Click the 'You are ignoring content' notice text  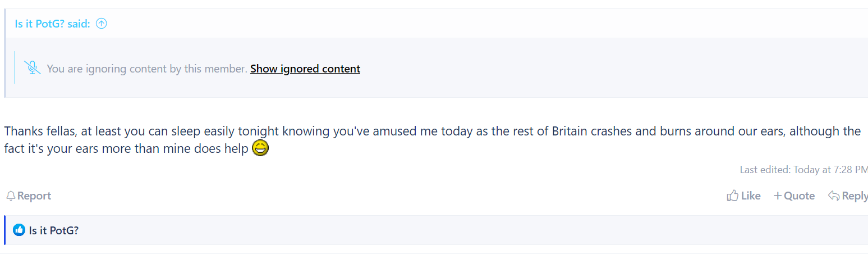pos(147,69)
